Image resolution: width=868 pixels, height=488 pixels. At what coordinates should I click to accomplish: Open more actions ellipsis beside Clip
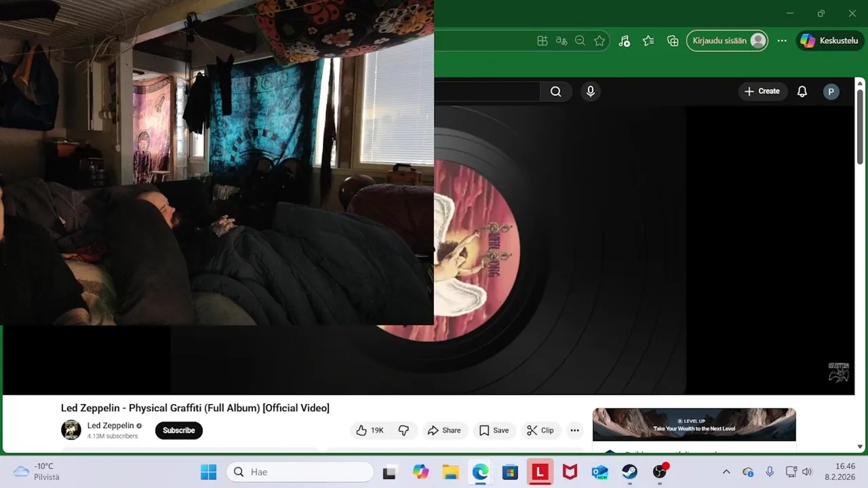[x=574, y=430]
